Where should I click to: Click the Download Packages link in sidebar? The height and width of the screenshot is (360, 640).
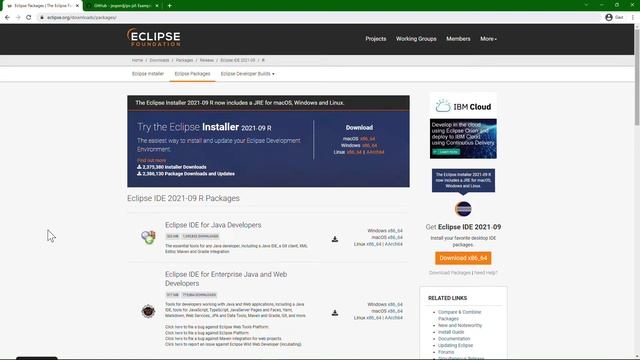(x=450, y=273)
